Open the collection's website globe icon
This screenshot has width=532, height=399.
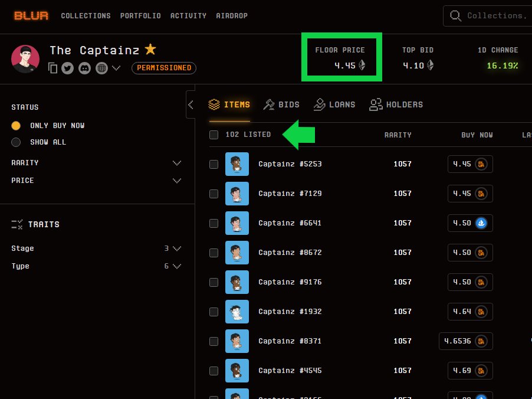tap(101, 68)
